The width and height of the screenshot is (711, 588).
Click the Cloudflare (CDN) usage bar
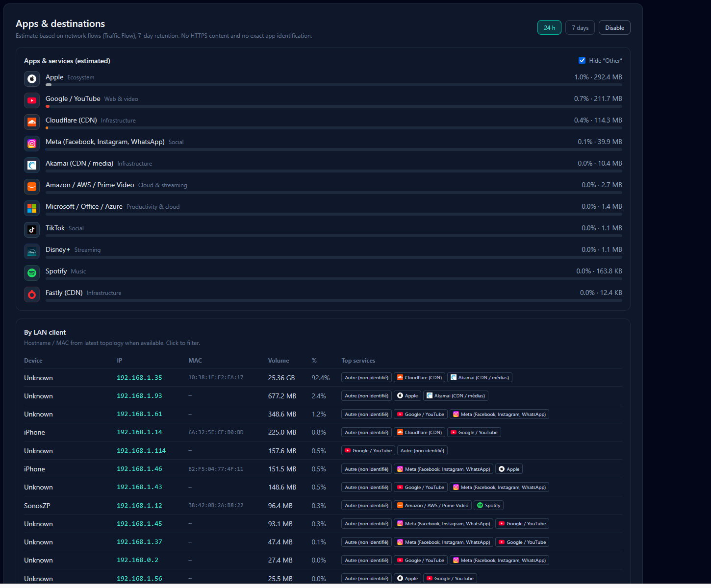coord(334,128)
